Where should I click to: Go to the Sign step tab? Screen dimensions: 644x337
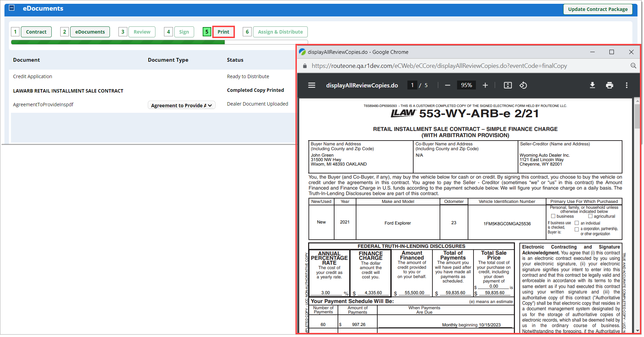pyautogui.click(x=184, y=32)
